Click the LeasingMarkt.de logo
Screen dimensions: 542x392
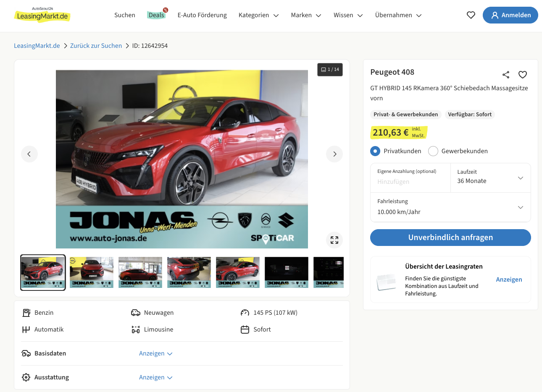[42, 15]
